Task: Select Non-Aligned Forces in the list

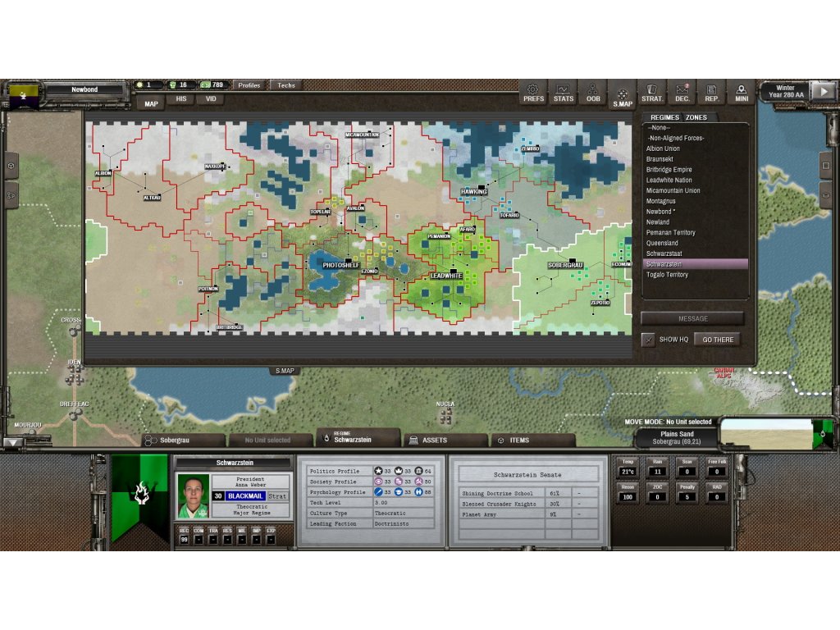Action: 695,138
